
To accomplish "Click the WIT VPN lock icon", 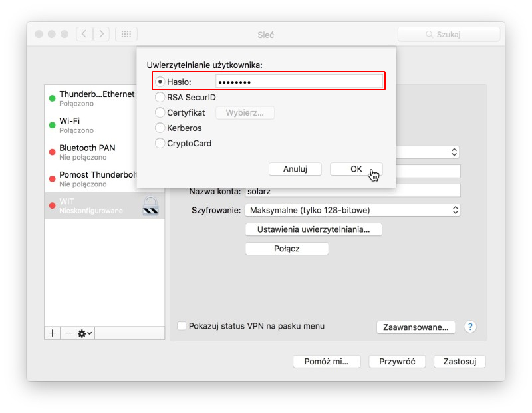I will point(151,206).
